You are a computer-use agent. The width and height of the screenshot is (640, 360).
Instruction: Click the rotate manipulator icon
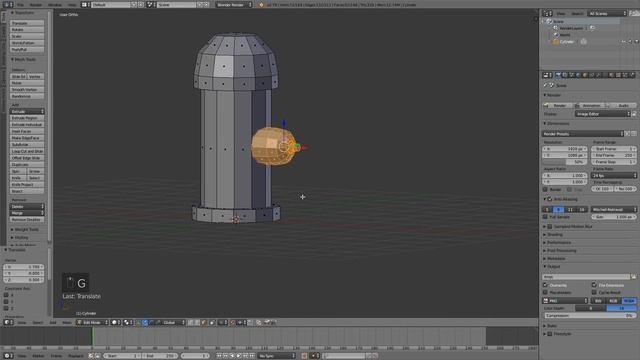(151, 322)
